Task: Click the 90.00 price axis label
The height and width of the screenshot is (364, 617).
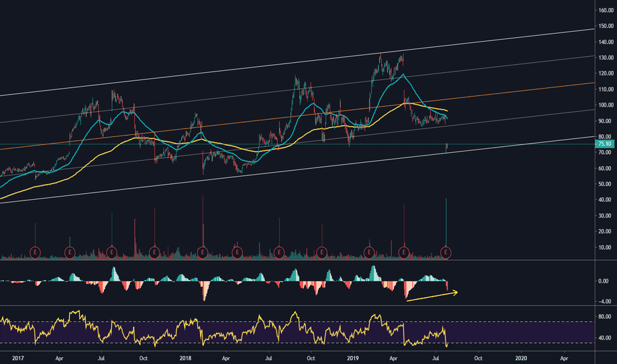Action: point(605,121)
